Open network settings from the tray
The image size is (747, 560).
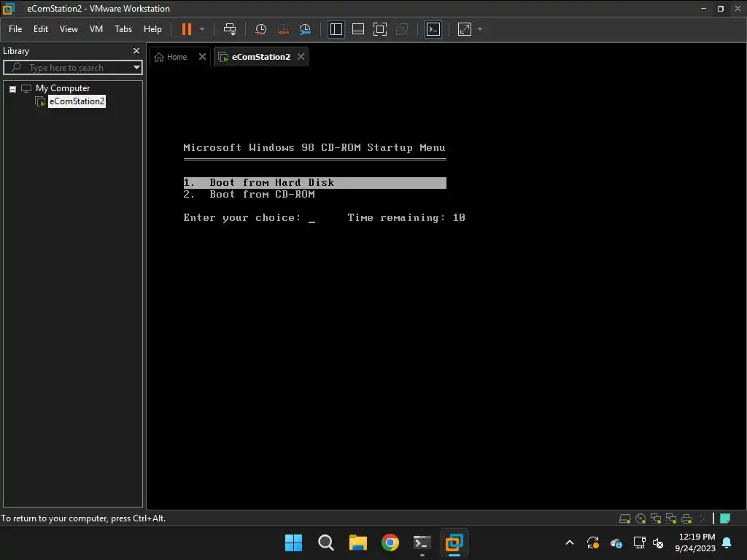coord(639,542)
